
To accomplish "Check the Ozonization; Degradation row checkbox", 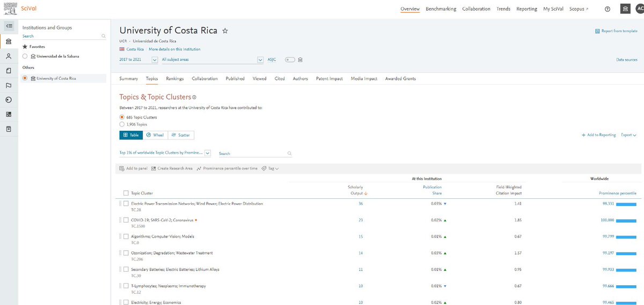I will click(126, 253).
